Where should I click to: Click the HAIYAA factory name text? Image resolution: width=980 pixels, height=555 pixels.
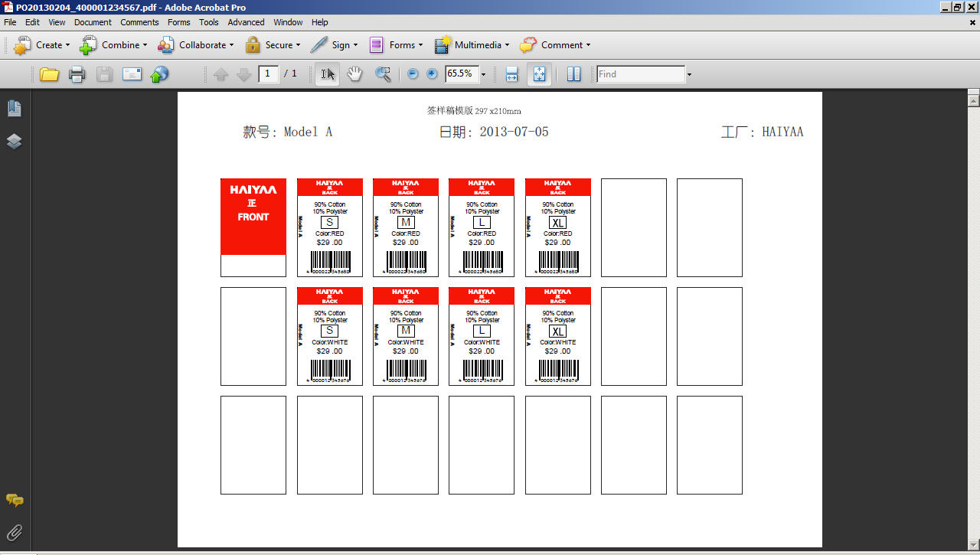pos(782,132)
